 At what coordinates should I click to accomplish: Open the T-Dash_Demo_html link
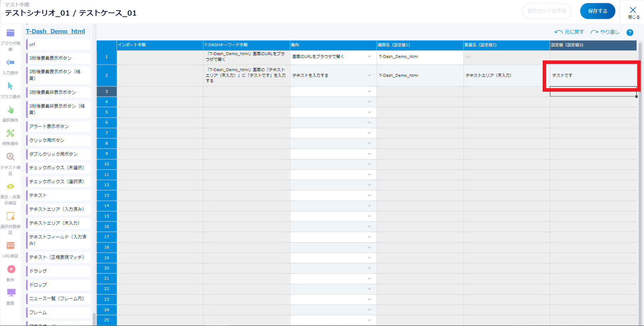[x=55, y=31]
